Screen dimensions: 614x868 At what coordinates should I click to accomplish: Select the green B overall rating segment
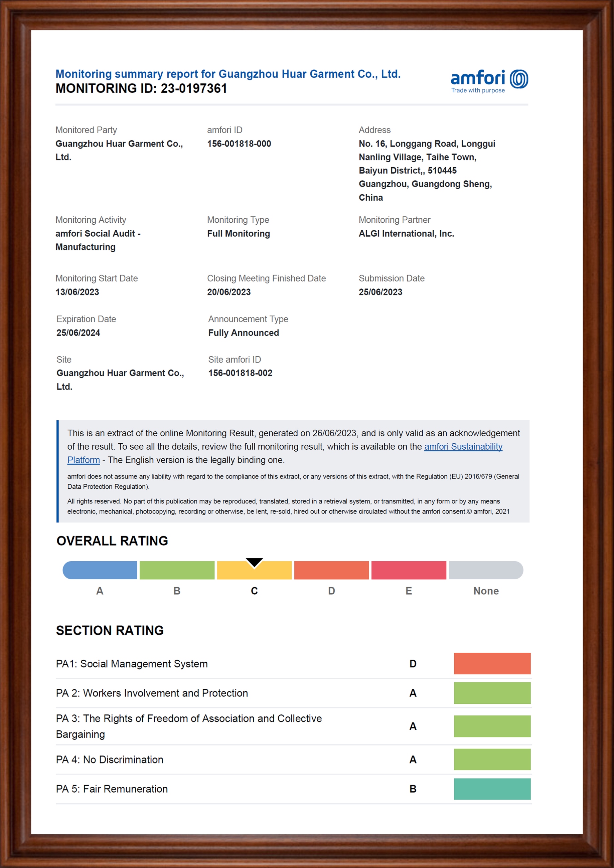point(177,570)
